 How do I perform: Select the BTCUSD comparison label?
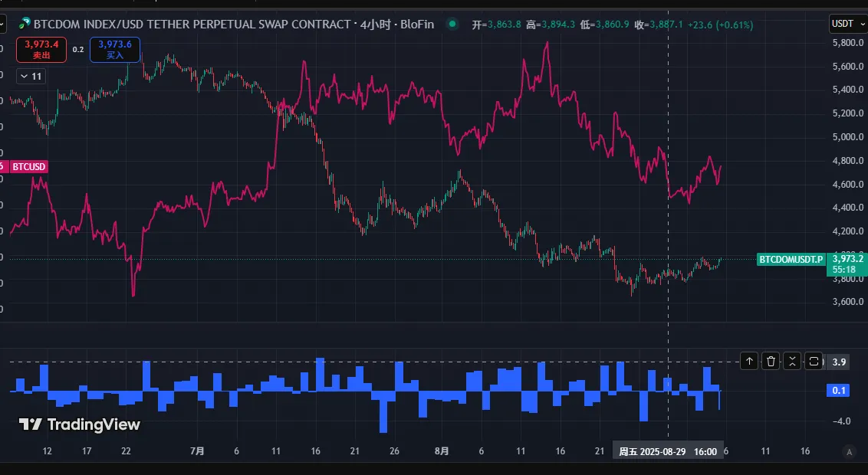(x=29, y=166)
